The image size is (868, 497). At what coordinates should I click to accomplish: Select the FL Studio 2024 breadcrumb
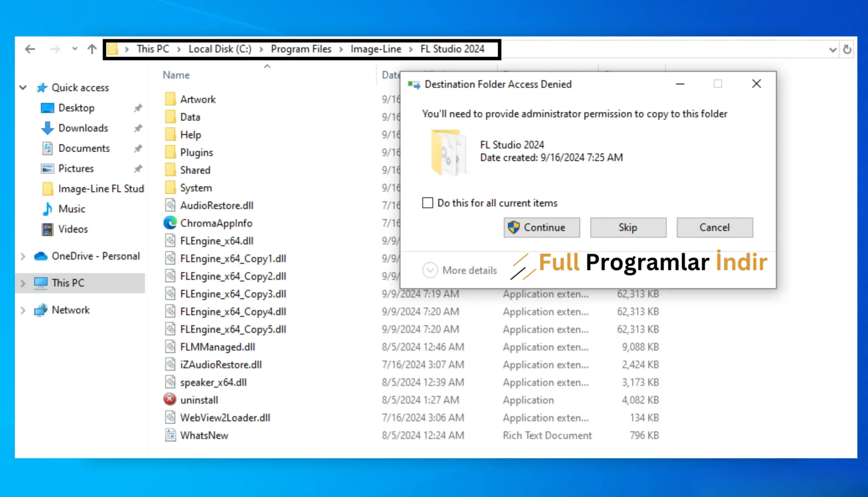(x=452, y=49)
